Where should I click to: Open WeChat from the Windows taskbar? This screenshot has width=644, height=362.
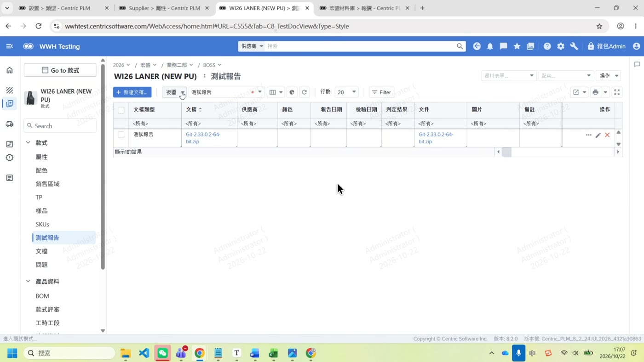pos(163,353)
